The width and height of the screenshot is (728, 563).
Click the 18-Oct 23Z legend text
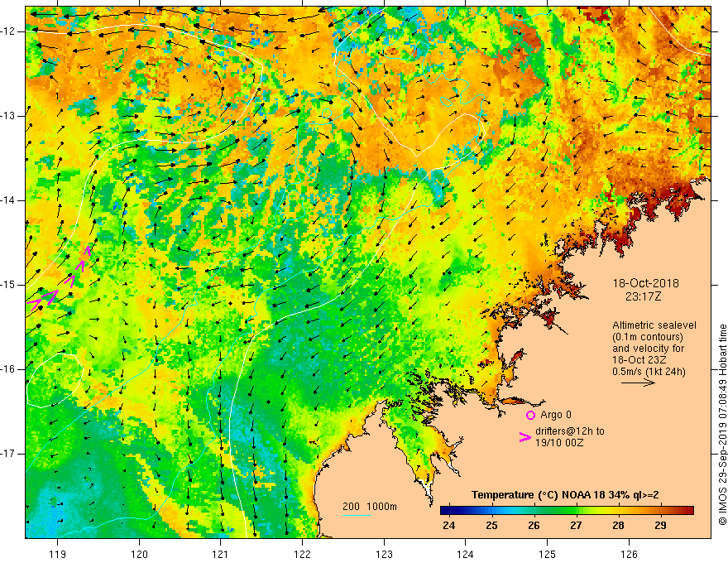tap(639, 360)
